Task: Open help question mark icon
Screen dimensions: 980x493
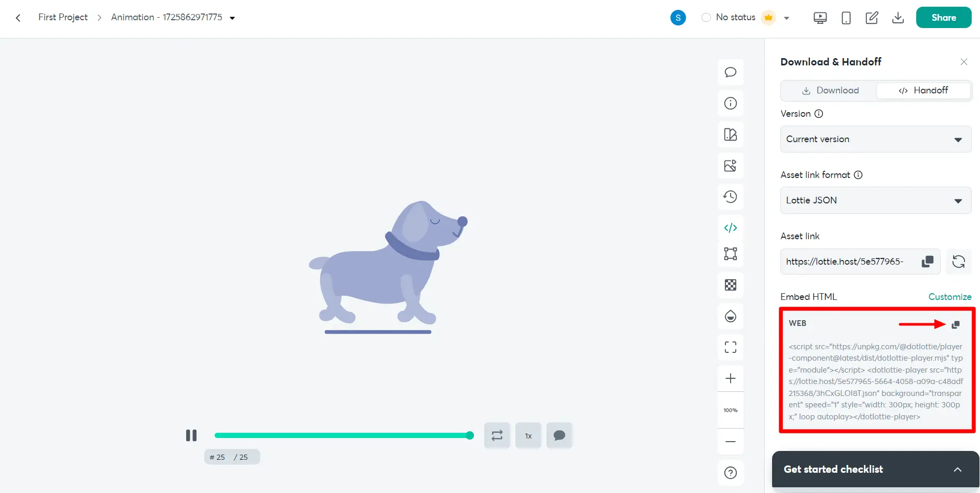Action: pyautogui.click(x=731, y=473)
